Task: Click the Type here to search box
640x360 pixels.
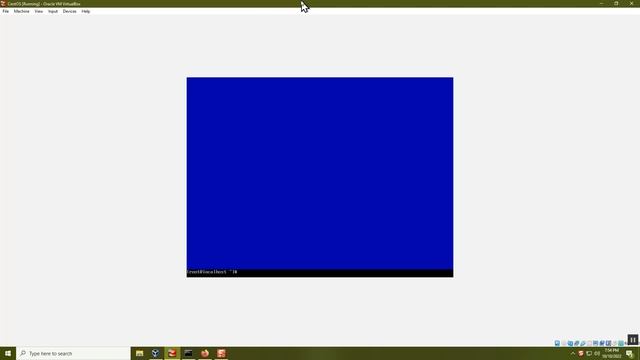Action: pos(73,353)
